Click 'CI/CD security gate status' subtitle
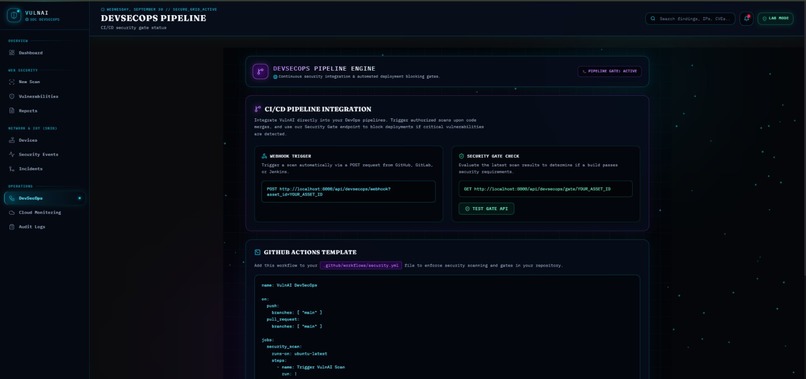806x379 pixels. click(x=133, y=28)
